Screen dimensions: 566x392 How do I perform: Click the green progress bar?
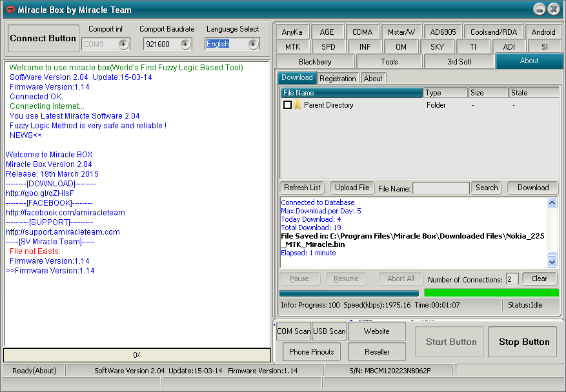point(492,293)
